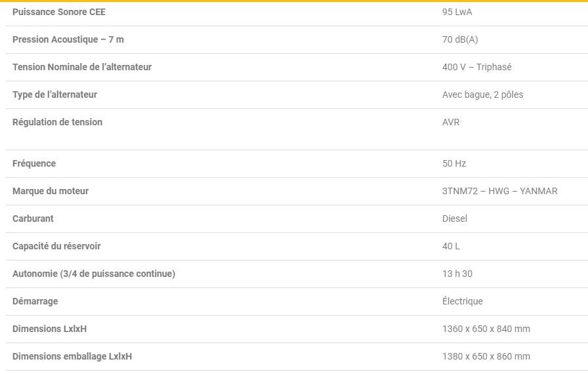The width and height of the screenshot is (588, 374).
Task: Click the "Capacité du réservoir" label
Action: [x=56, y=246]
